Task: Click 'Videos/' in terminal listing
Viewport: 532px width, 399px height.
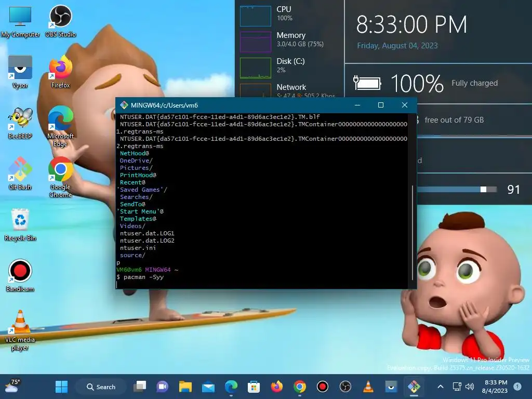Action: tap(132, 226)
